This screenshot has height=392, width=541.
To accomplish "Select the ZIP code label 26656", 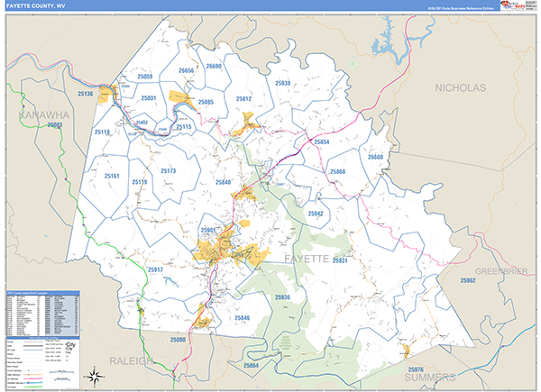I will point(187,70).
